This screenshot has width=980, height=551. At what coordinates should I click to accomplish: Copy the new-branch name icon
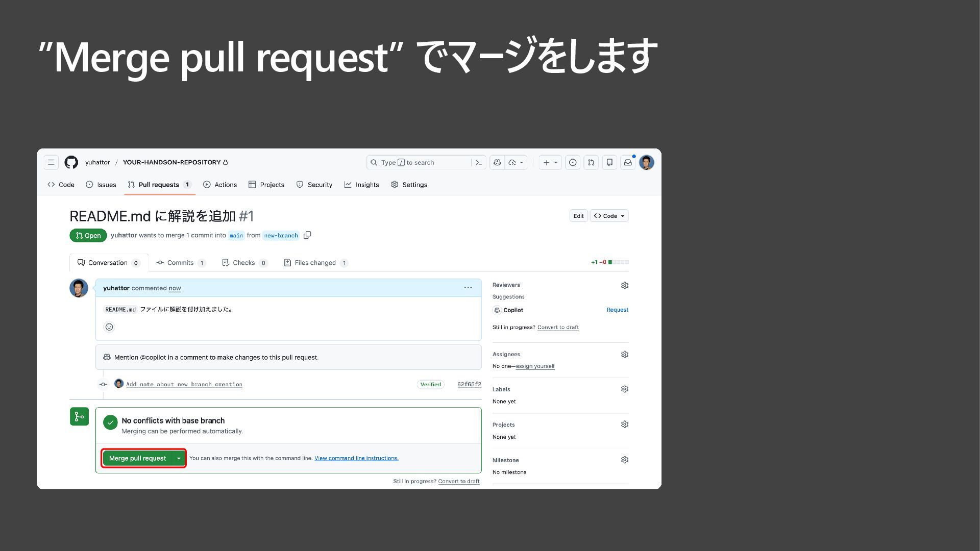click(x=307, y=235)
